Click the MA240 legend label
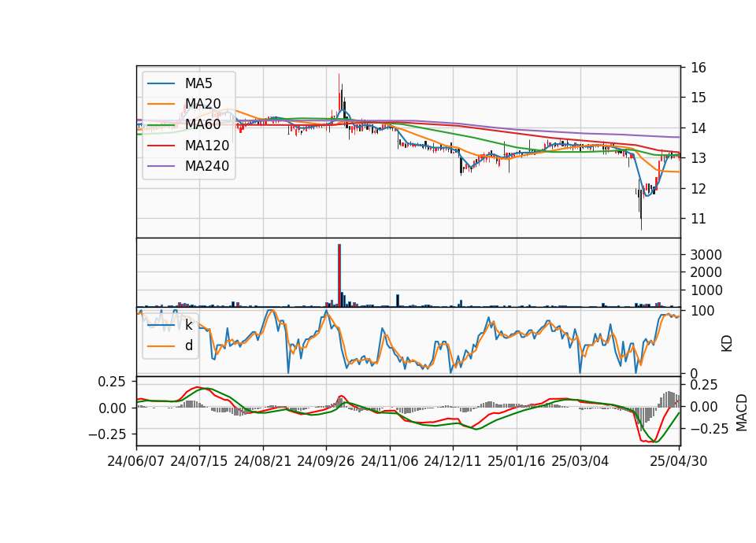Screen dimensions: 756x543 (207, 166)
